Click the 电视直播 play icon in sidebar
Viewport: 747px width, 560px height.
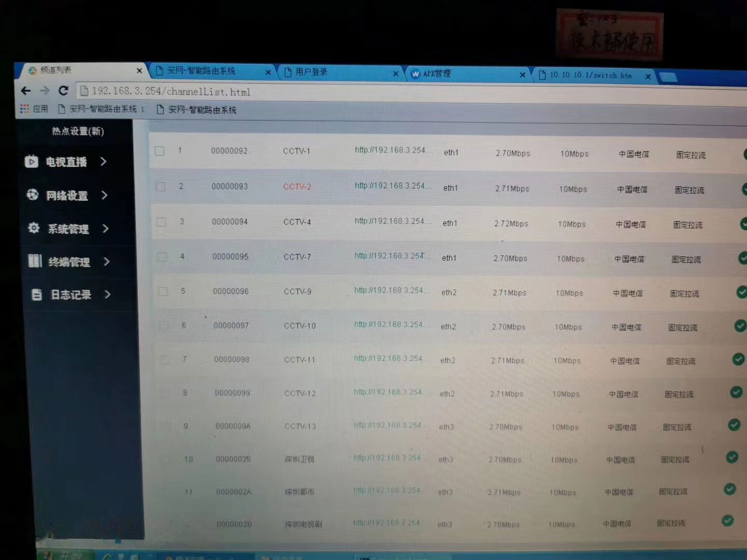pos(31,161)
